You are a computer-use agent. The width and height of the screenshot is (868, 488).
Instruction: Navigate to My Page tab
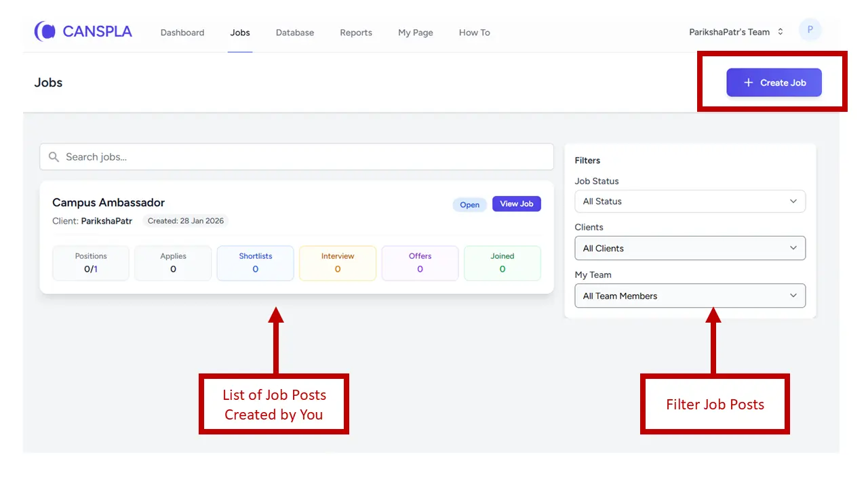click(416, 33)
